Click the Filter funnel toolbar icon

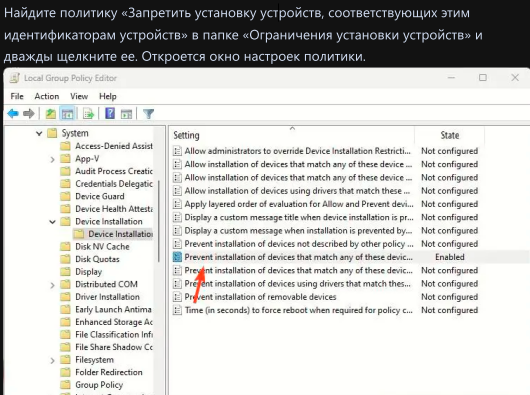tap(148, 114)
